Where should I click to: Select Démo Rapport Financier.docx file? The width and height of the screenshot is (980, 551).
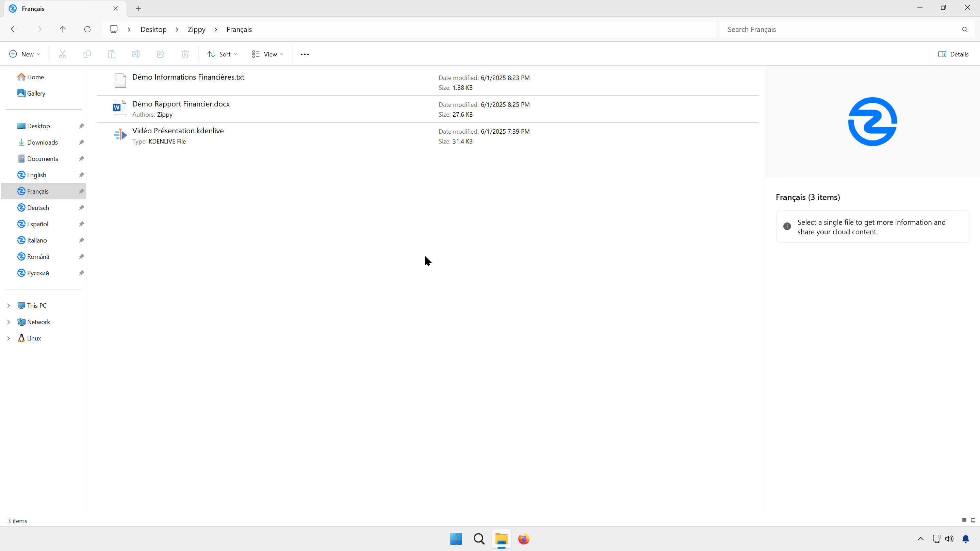click(181, 104)
